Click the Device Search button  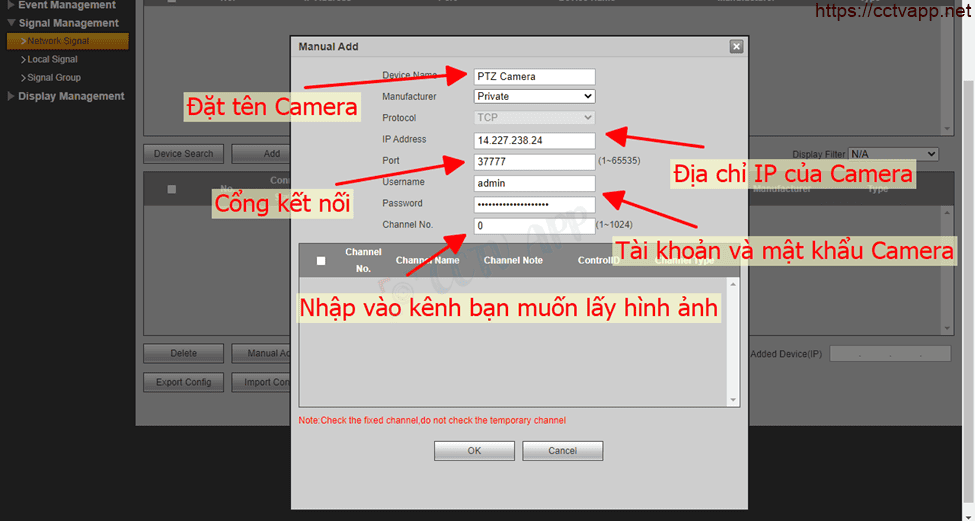[183, 154]
